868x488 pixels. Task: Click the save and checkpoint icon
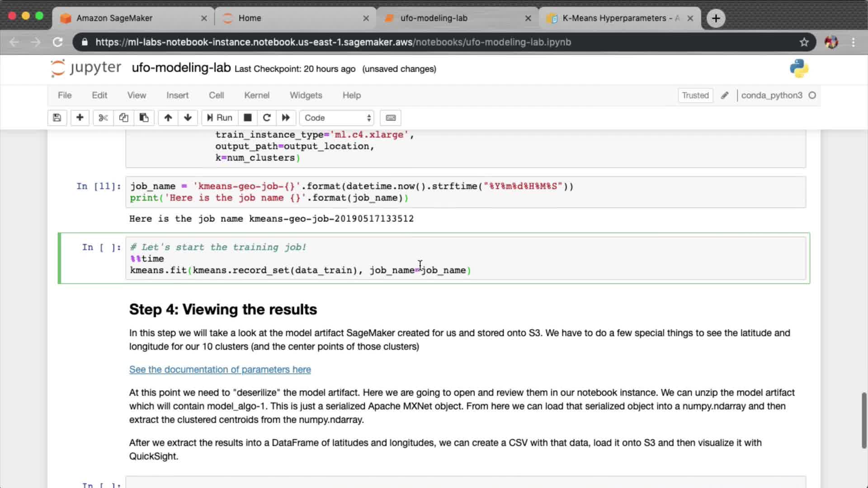coord(57,118)
